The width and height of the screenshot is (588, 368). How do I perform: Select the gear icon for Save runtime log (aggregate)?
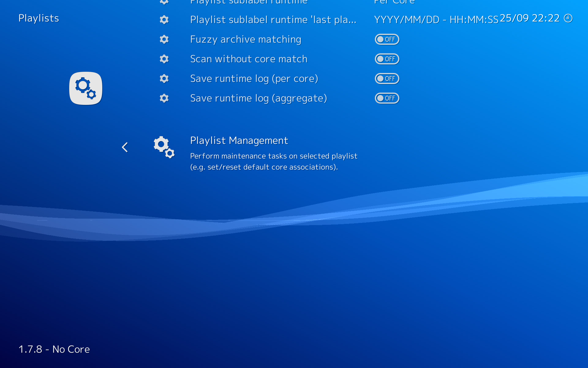point(164,98)
